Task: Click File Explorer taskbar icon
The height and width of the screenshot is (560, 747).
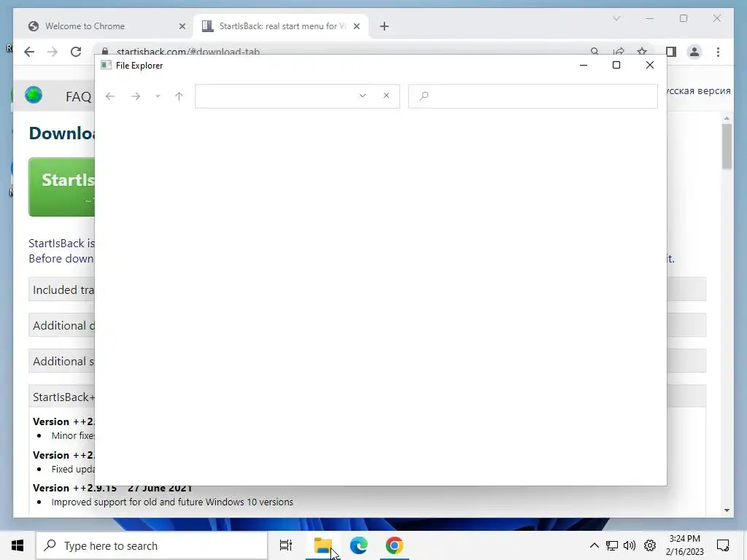Action: click(323, 545)
